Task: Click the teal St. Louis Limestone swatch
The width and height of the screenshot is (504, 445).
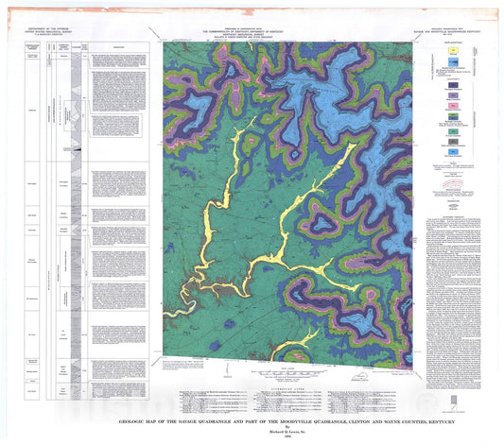Action: (453, 131)
